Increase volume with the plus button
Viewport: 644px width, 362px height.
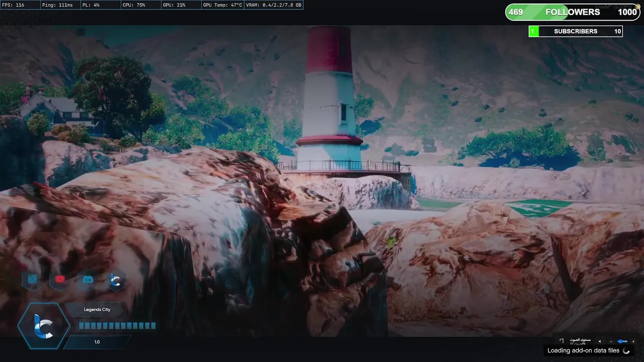click(x=633, y=341)
